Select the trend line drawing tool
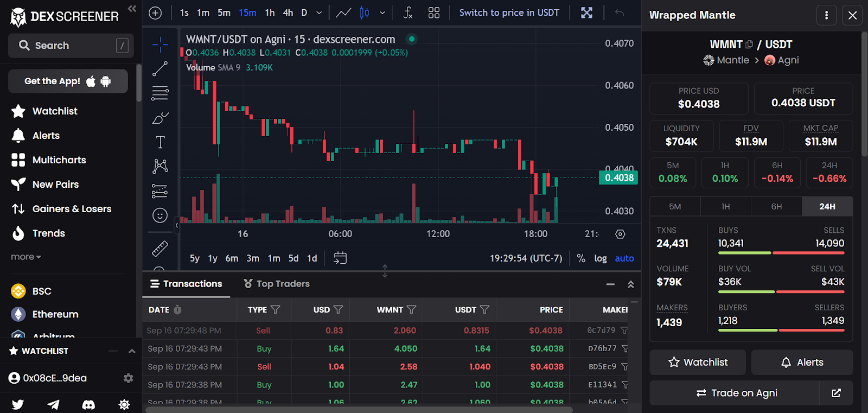 160,69
